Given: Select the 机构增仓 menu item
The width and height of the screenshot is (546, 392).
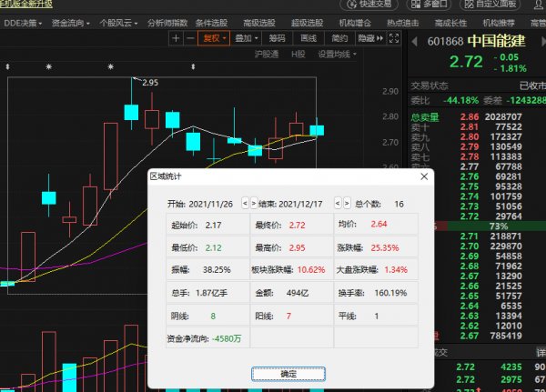Looking at the screenshot, I should (355, 23).
